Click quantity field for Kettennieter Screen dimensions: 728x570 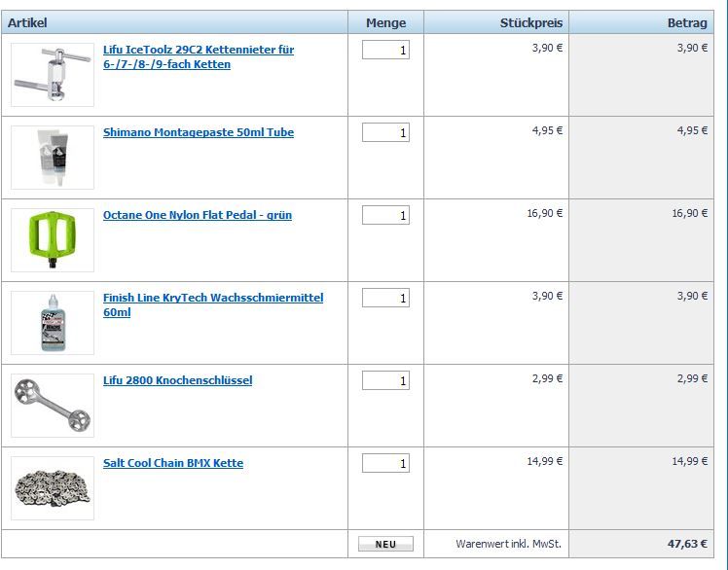(x=385, y=50)
